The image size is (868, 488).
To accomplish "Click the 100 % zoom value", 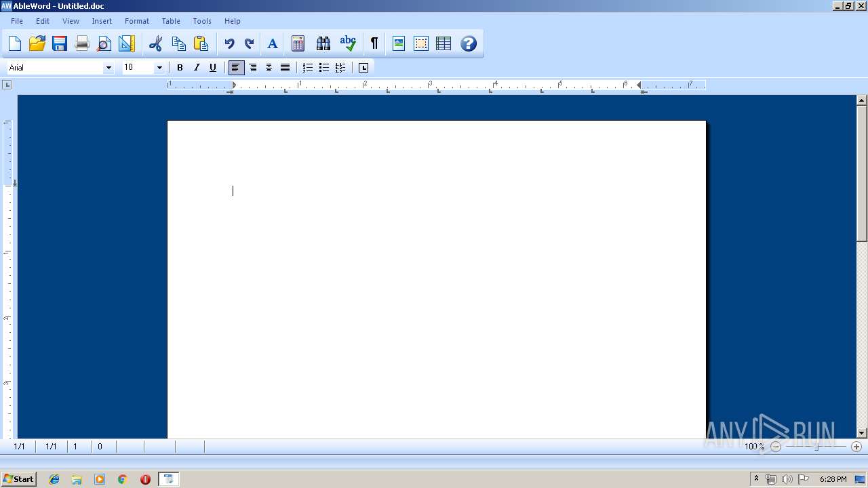I will pos(754,447).
